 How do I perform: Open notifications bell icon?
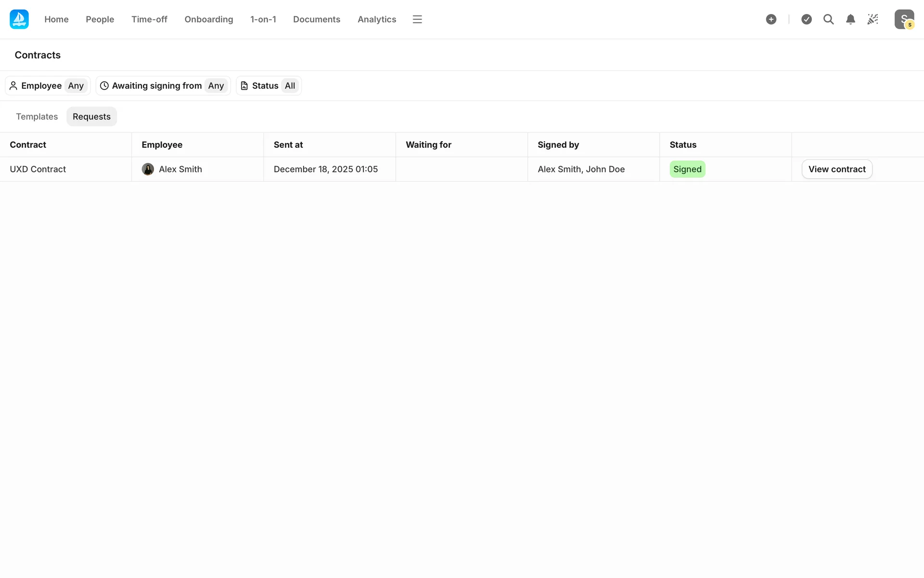(x=850, y=19)
